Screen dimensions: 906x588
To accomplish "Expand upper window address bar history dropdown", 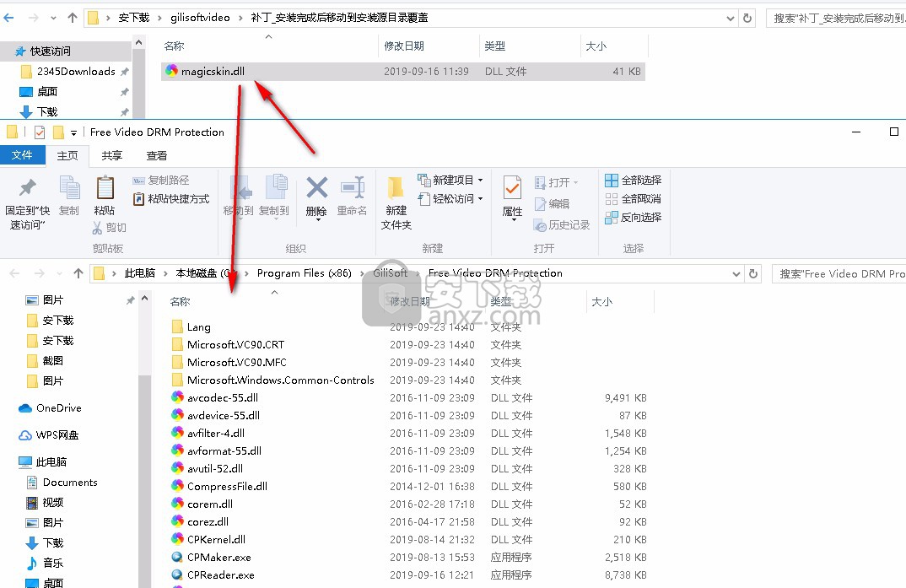I will click(x=731, y=18).
